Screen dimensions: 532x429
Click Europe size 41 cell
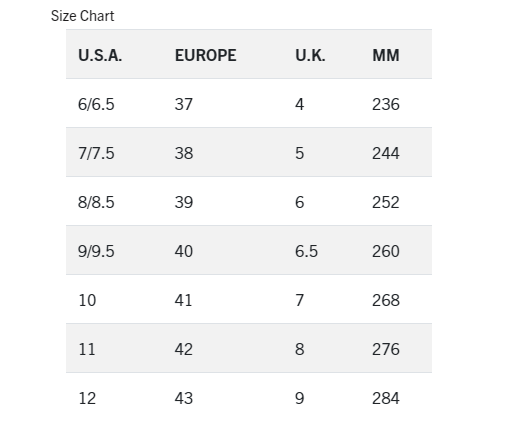point(183,300)
